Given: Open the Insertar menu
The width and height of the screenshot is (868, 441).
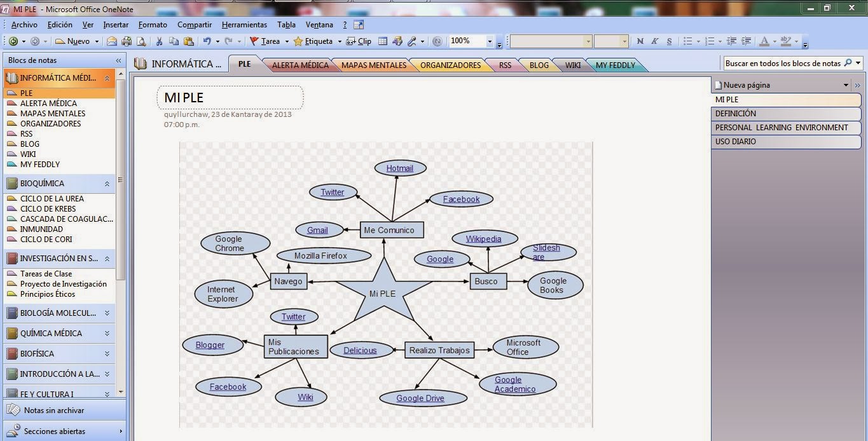Looking at the screenshot, I should pyautogui.click(x=116, y=25).
